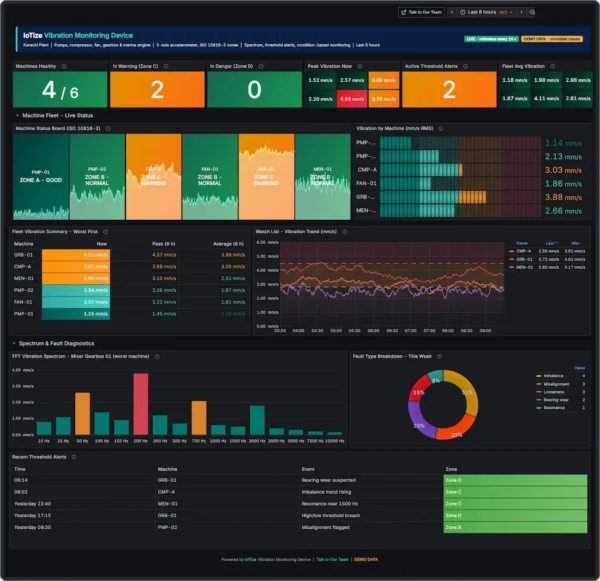Click the 31% segment of the fault donut
This screenshot has width=600, height=581.
[x=466, y=392]
